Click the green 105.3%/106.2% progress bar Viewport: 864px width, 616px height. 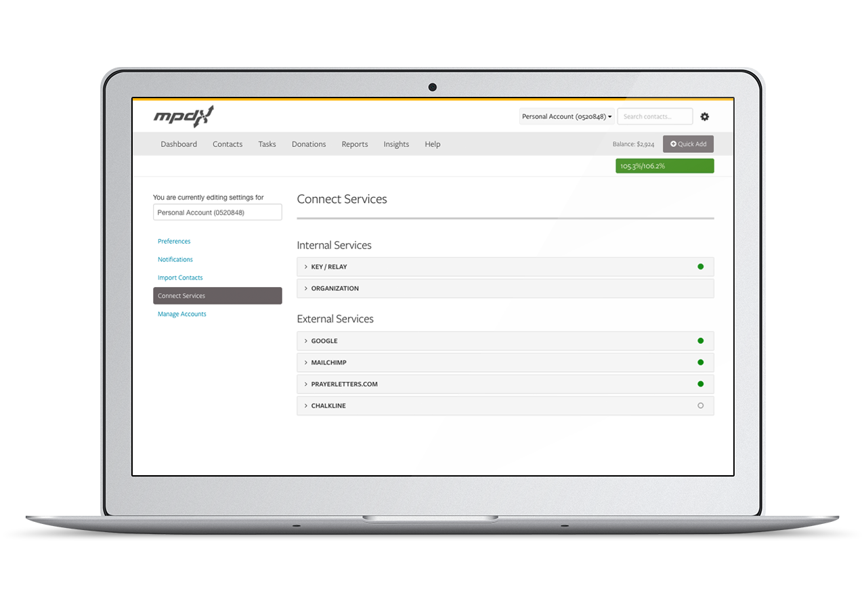click(664, 166)
